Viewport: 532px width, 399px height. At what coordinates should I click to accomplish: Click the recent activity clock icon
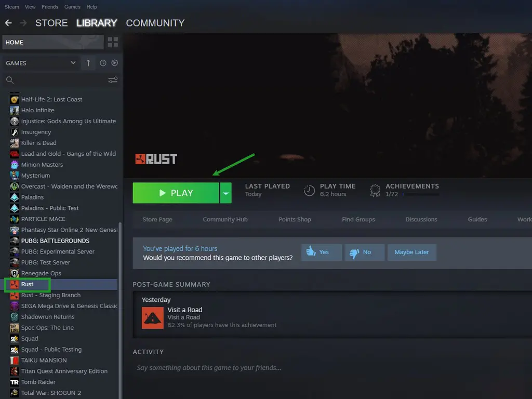point(103,63)
